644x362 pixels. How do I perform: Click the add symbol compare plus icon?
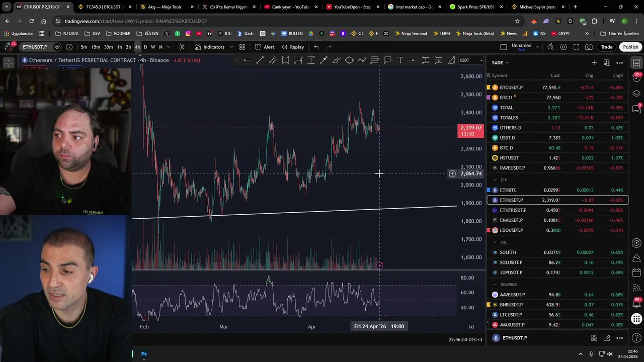pyautogui.click(x=69, y=47)
